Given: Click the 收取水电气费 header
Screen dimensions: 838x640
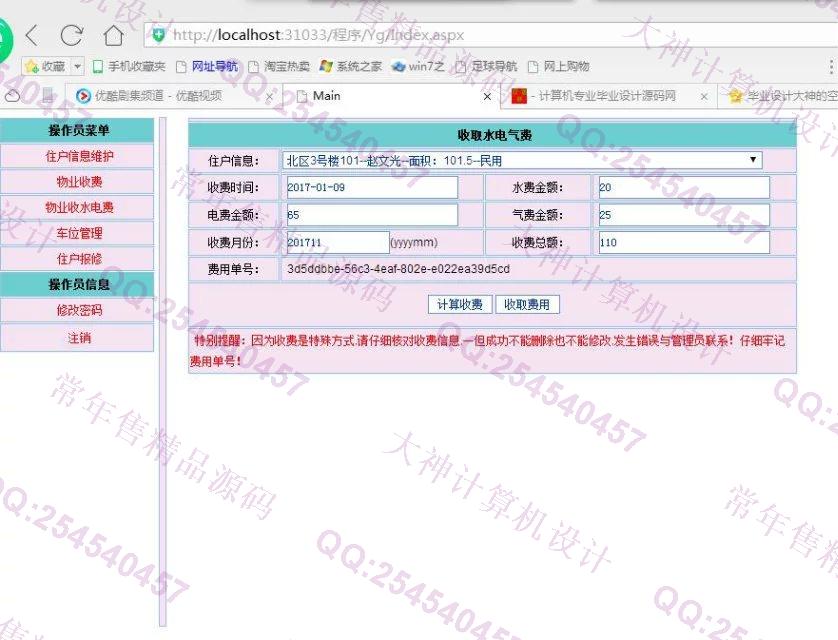Looking at the screenshot, I should [x=494, y=135].
